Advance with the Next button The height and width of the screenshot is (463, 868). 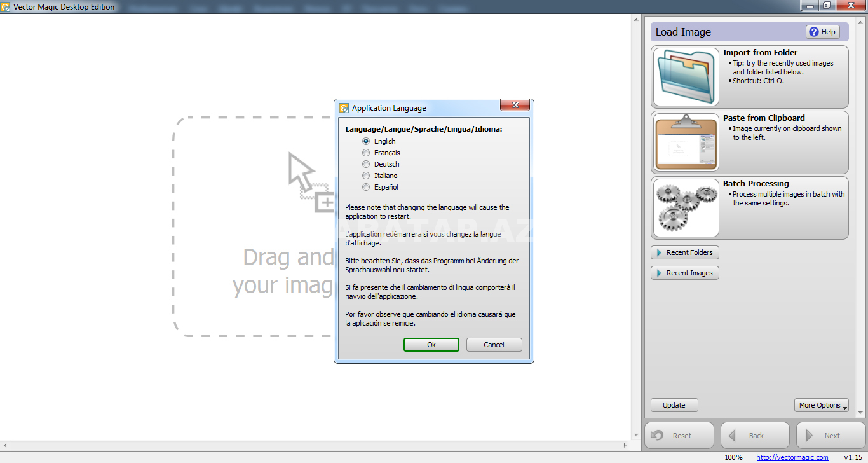(831, 436)
